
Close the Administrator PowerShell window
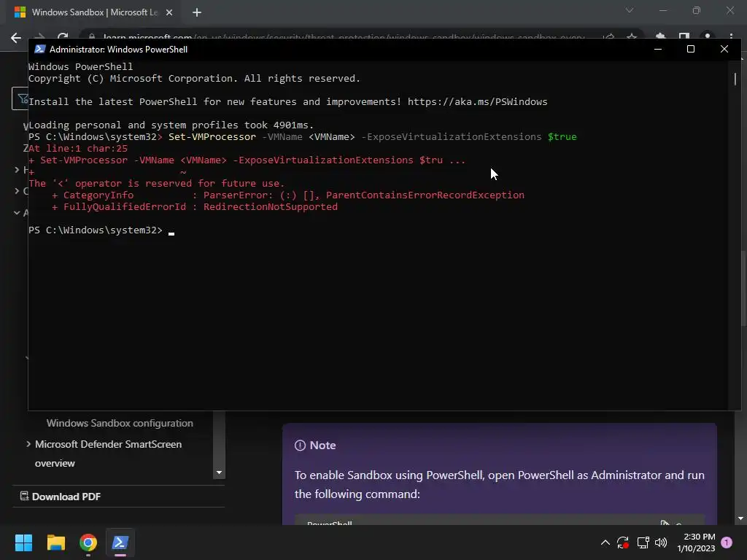724,49
